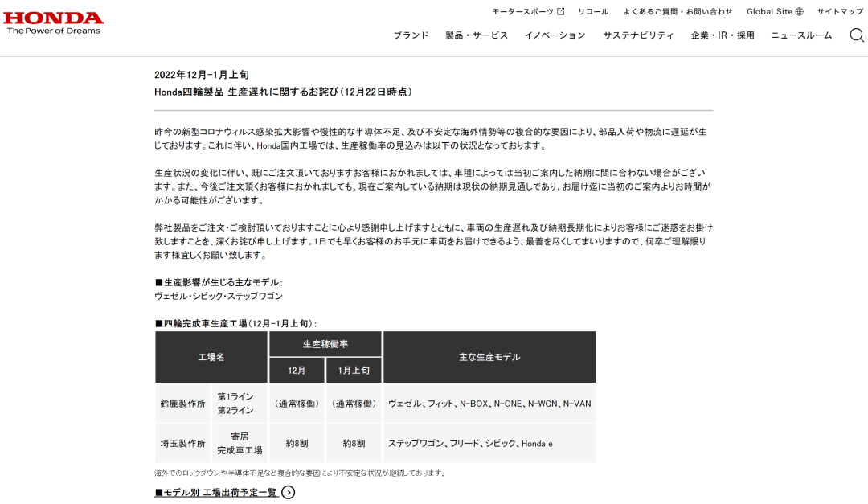868x504 pixels.
Task: Open the サステナビリティ menu
Action: pyautogui.click(x=638, y=35)
